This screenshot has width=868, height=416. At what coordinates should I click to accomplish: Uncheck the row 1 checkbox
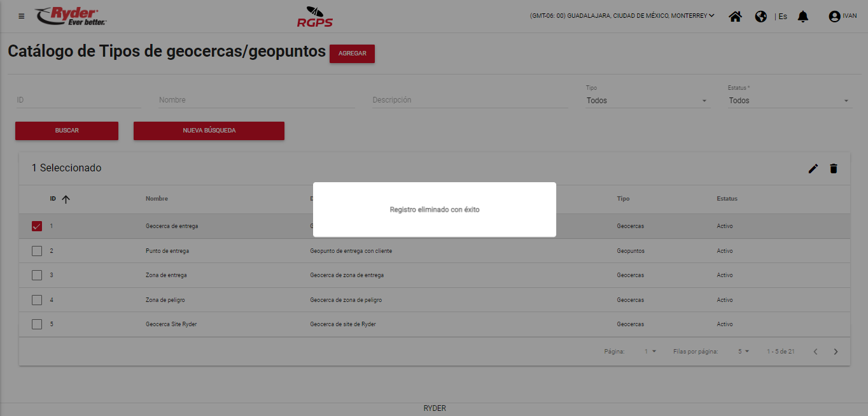[x=37, y=226]
